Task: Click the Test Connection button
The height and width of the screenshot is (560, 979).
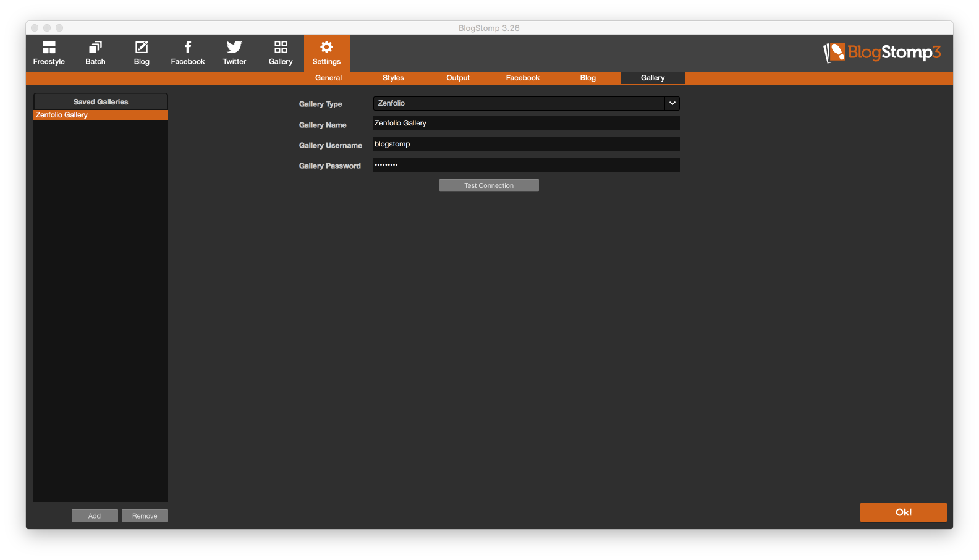Action: pyautogui.click(x=489, y=185)
